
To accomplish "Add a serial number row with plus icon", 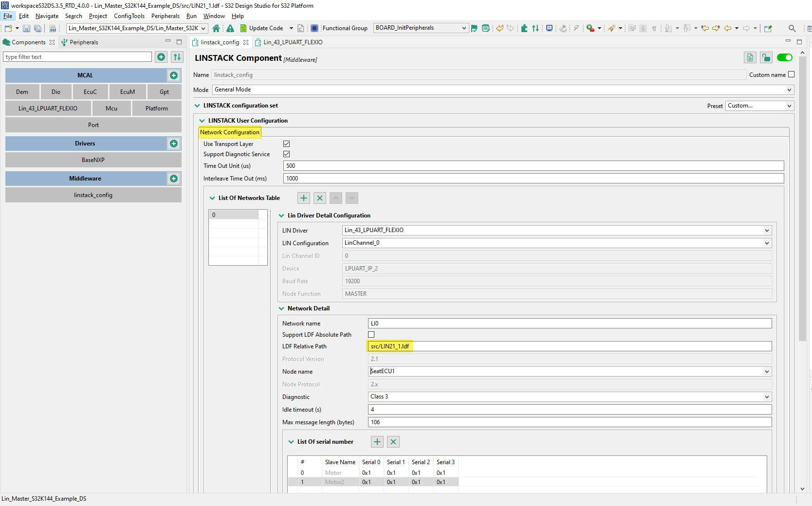I will pos(377,442).
